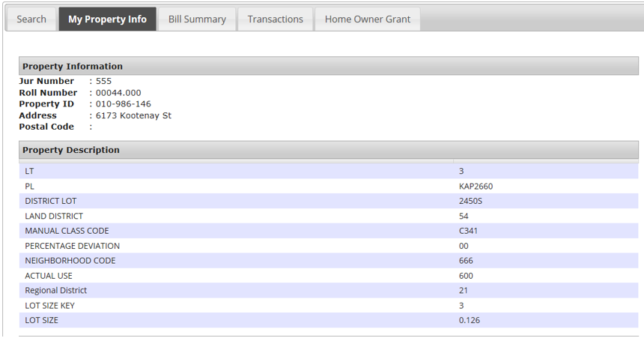
Task: Click the LOT SIZE value 0.126
Action: pyautogui.click(x=470, y=321)
